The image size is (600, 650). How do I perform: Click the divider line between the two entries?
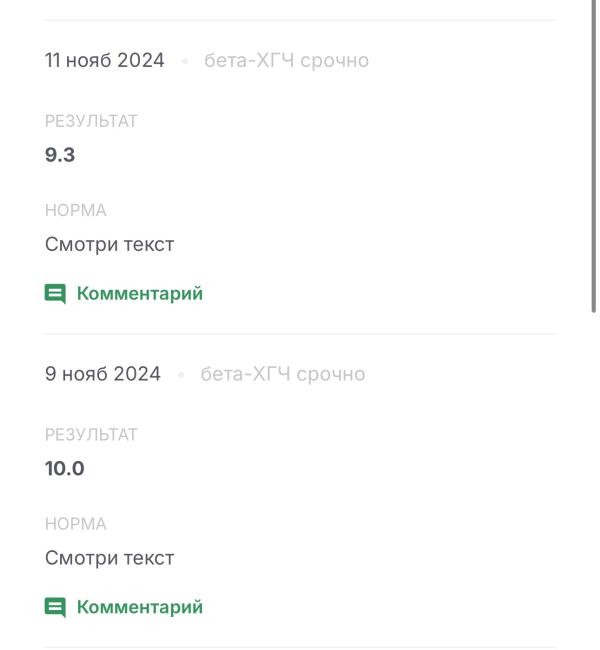pyautogui.click(x=300, y=334)
